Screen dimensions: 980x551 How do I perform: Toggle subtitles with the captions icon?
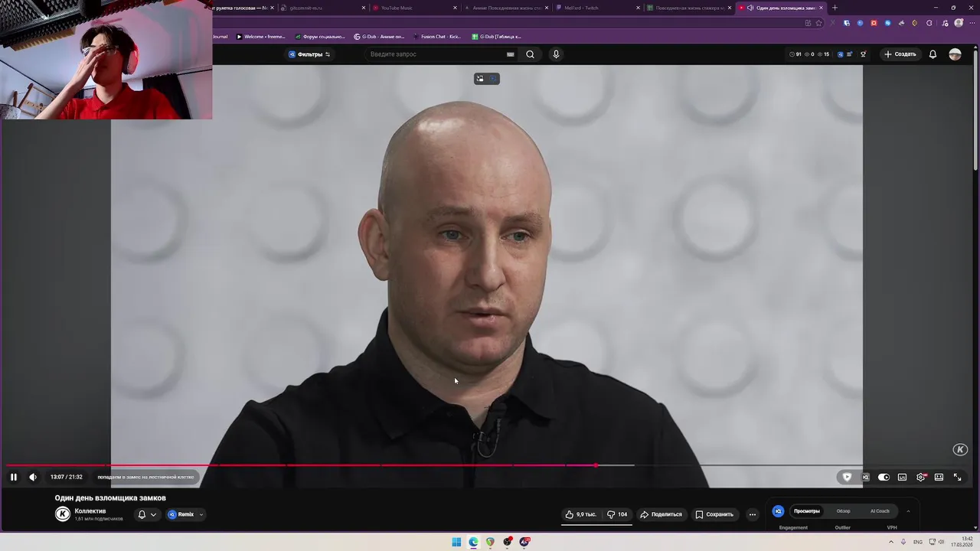(902, 477)
